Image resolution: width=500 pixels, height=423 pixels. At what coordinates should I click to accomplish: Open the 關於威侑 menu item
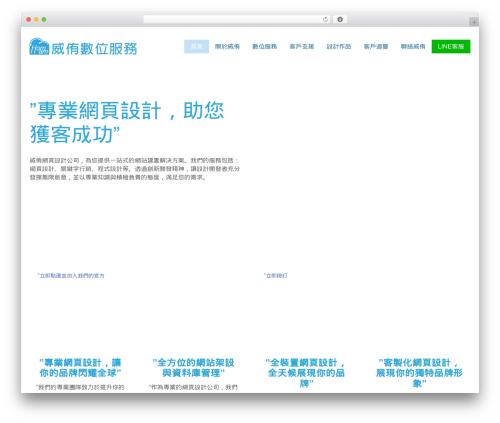[227, 46]
